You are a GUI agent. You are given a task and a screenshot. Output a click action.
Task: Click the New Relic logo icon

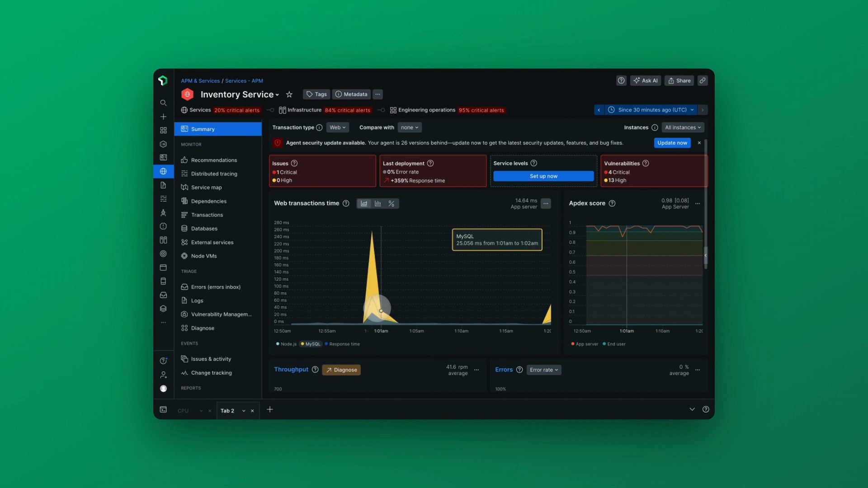[x=163, y=80]
